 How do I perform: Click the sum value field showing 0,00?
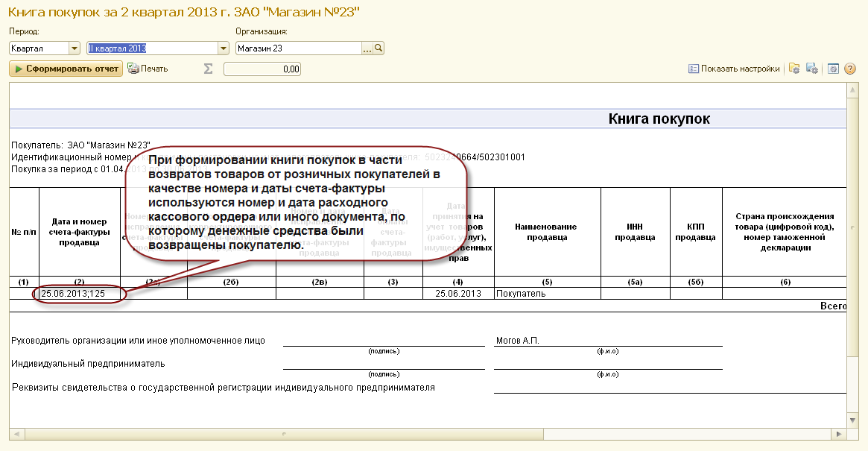(x=262, y=69)
